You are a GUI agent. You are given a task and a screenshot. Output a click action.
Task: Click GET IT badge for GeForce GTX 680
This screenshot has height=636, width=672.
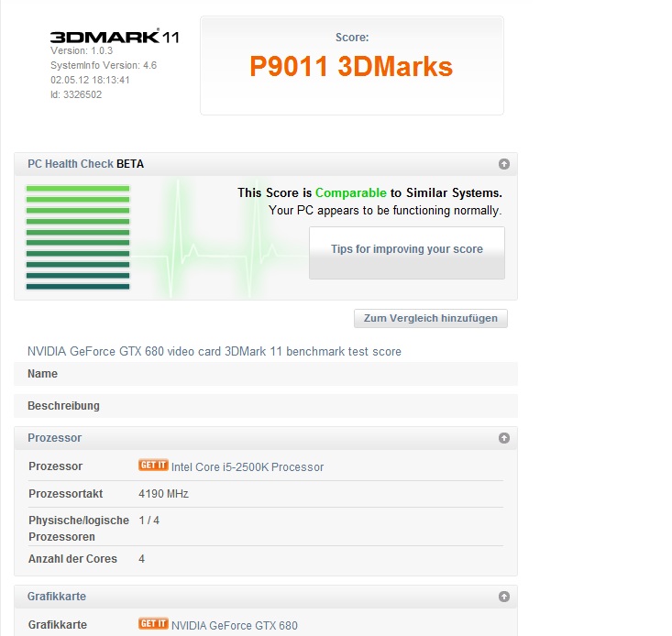pos(153,623)
